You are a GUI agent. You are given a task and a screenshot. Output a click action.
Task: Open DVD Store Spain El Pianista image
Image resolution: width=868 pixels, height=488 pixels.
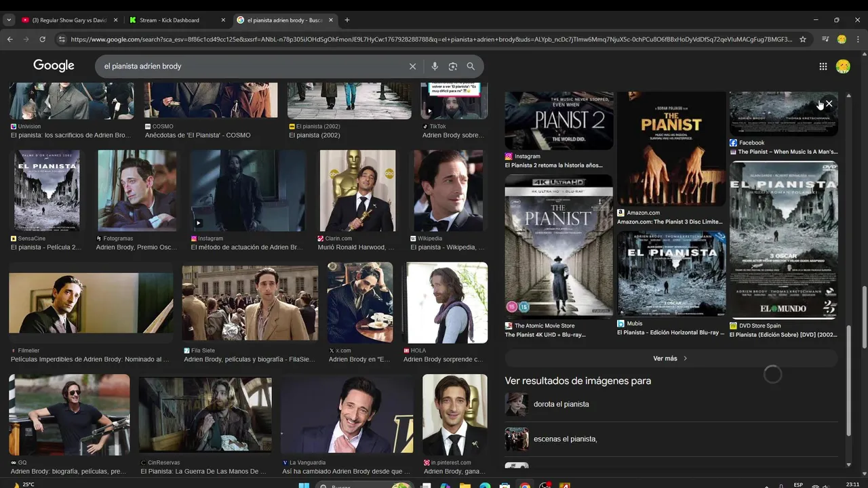783,240
